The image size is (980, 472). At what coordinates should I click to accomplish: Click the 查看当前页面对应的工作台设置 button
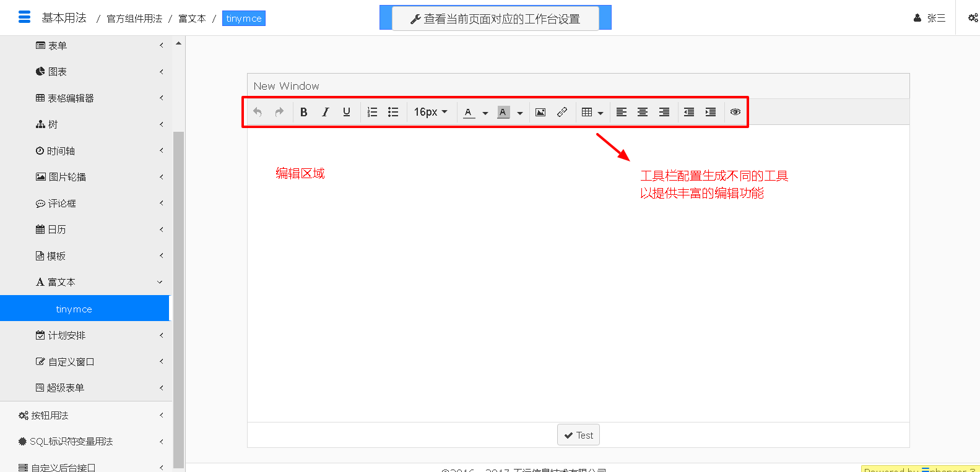pos(495,19)
